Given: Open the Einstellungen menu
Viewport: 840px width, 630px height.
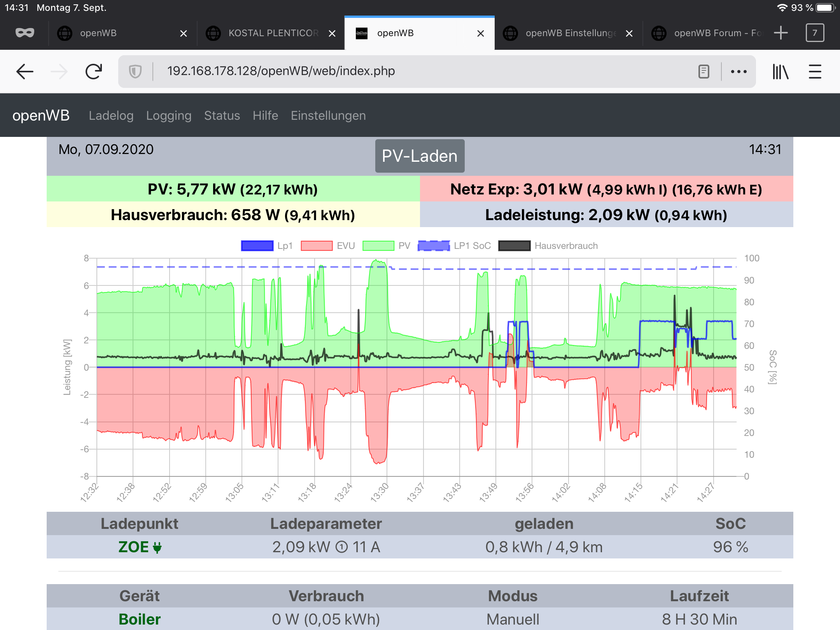Looking at the screenshot, I should (x=328, y=115).
